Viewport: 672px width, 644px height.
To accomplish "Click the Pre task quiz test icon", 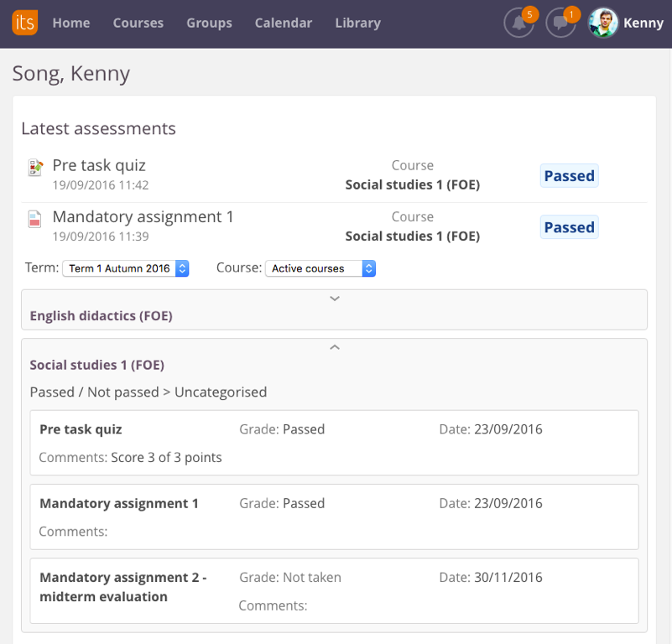I will pyautogui.click(x=34, y=168).
